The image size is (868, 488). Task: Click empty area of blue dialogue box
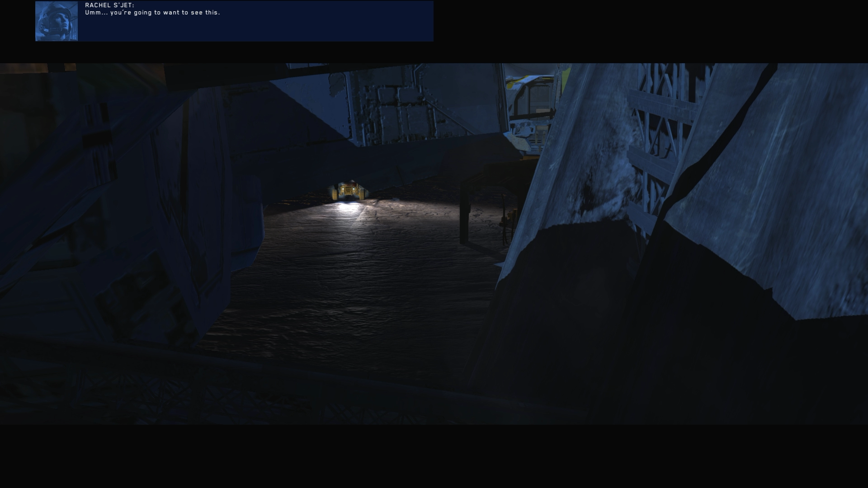click(x=294, y=28)
